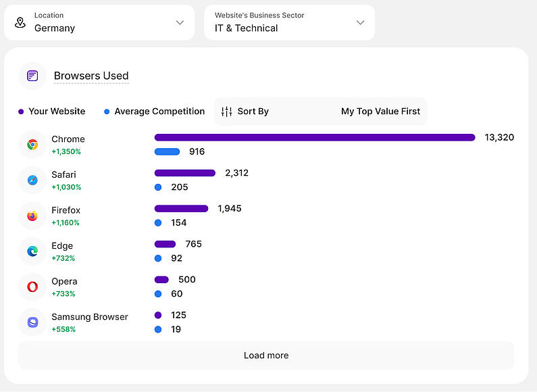Click the purple Your Website legend dot
The width and height of the screenshot is (537, 392).
(21, 112)
